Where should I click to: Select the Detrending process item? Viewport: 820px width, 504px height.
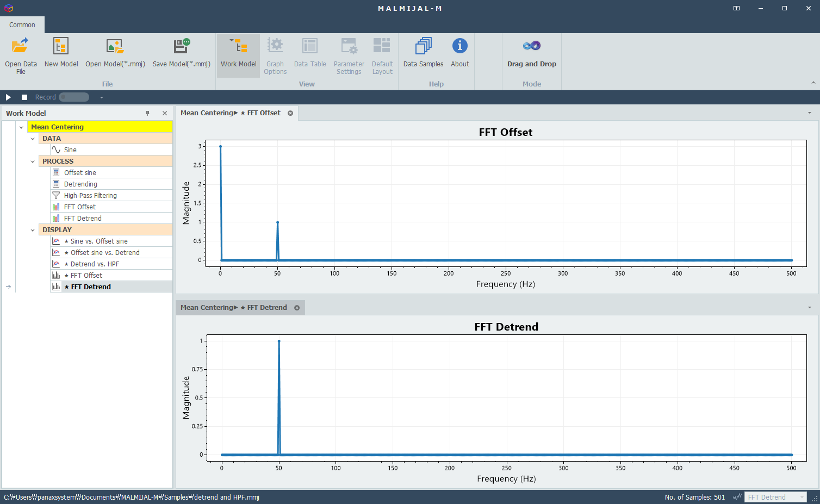(x=111, y=184)
